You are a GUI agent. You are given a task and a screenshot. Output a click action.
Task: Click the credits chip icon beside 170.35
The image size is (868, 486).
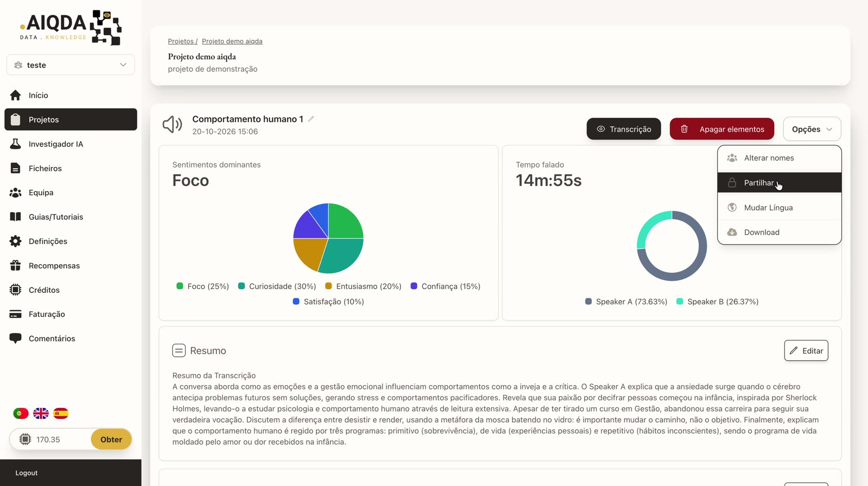[x=25, y=439]
